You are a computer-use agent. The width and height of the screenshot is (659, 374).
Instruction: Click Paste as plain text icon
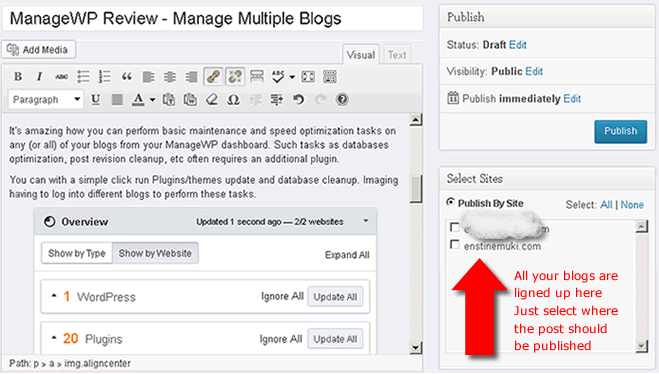pos(169,100)
